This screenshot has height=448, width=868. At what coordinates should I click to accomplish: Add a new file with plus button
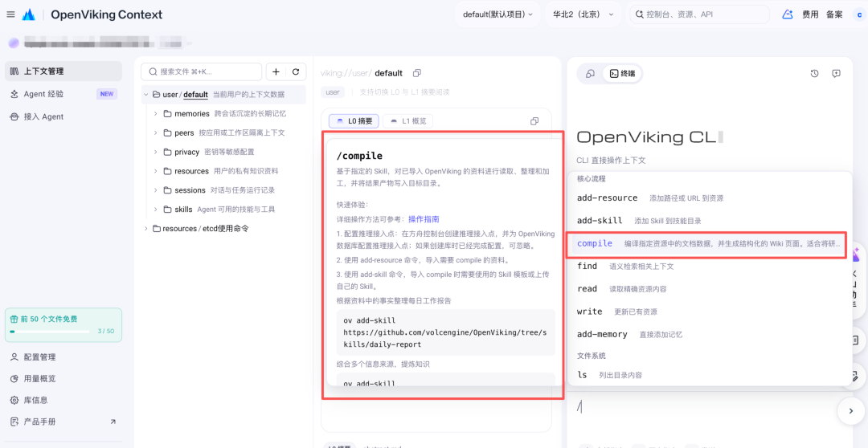(x=276, y=71)
